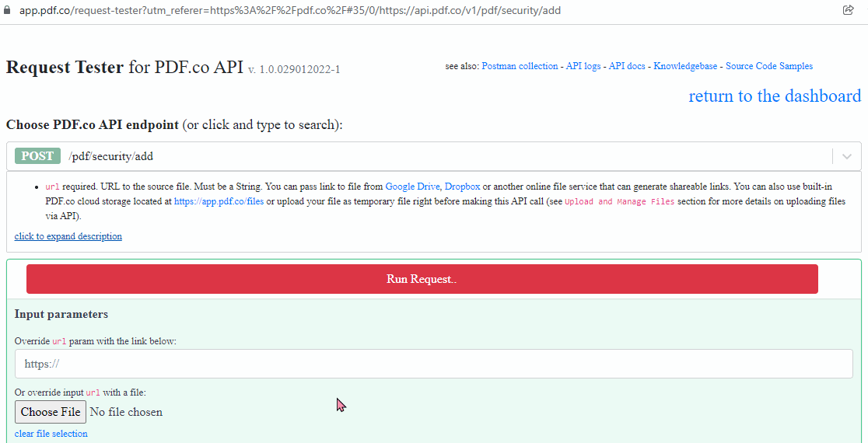Image resolution: width=868 pixels, height=443 pixels.
Task: Click return to the dashboard
Action: click(x=775, y=96)
